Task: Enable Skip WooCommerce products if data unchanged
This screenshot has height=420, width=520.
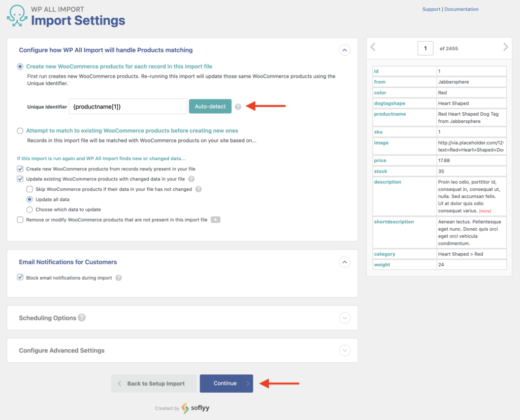Action: [29, 189]
